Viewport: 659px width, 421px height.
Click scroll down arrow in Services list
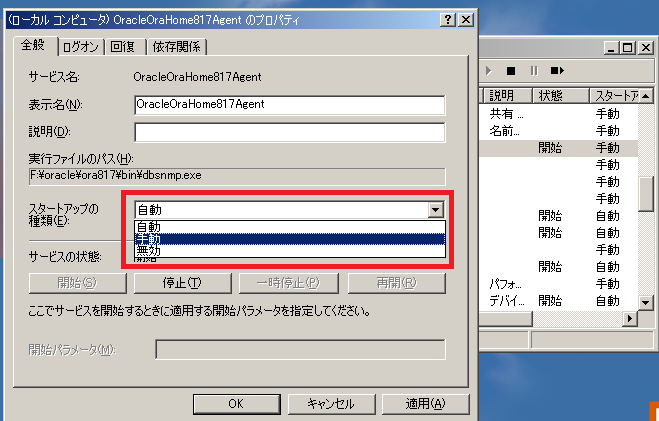pos(646,302)
